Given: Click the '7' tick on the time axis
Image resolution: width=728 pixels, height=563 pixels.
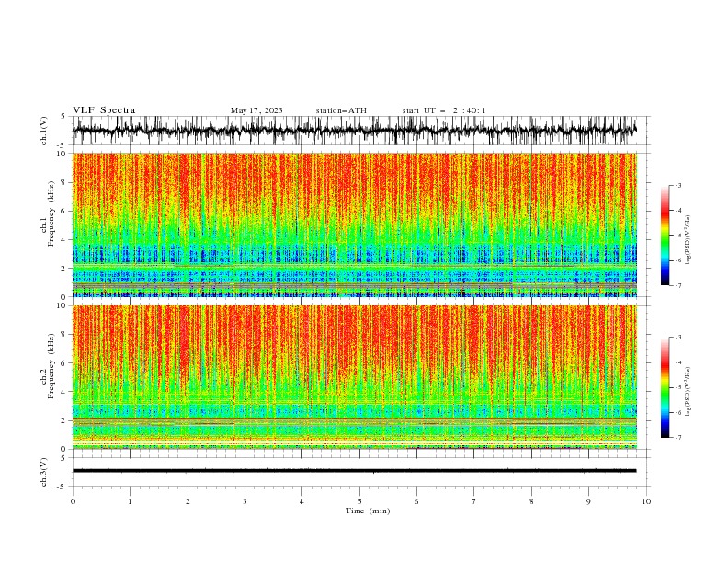Looking at the screenshot, I should coord(474,501).
